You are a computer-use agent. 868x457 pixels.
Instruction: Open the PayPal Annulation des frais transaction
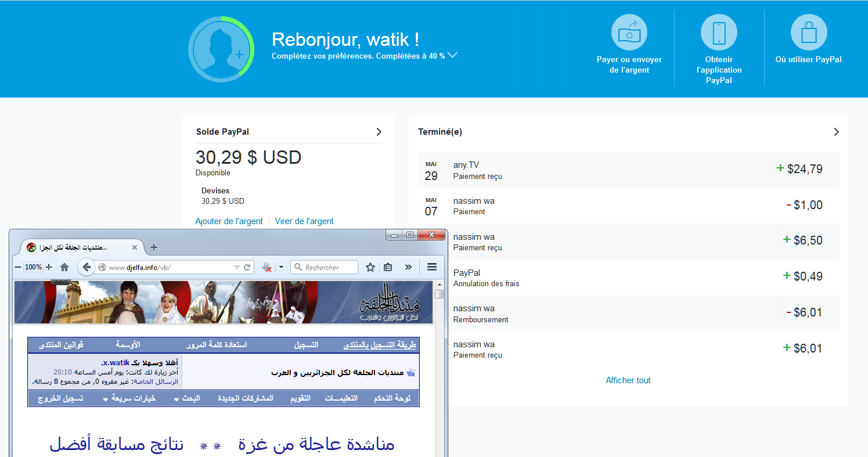coord(643,278)
